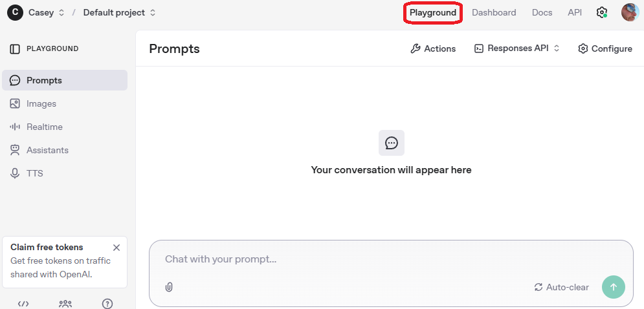Go to the Assistants page
The height and width of the screenshot is (309, 644).
(x=47, y=150)
